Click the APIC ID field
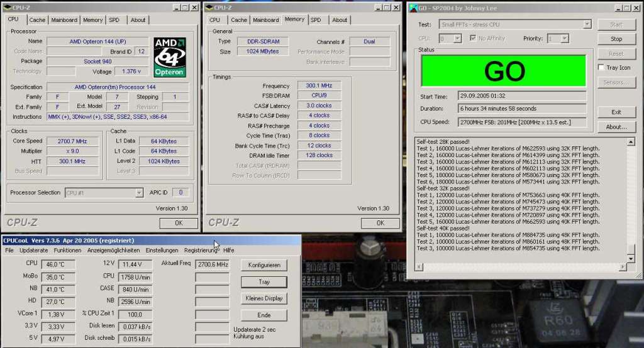644x348 pixels. (180, 192)
